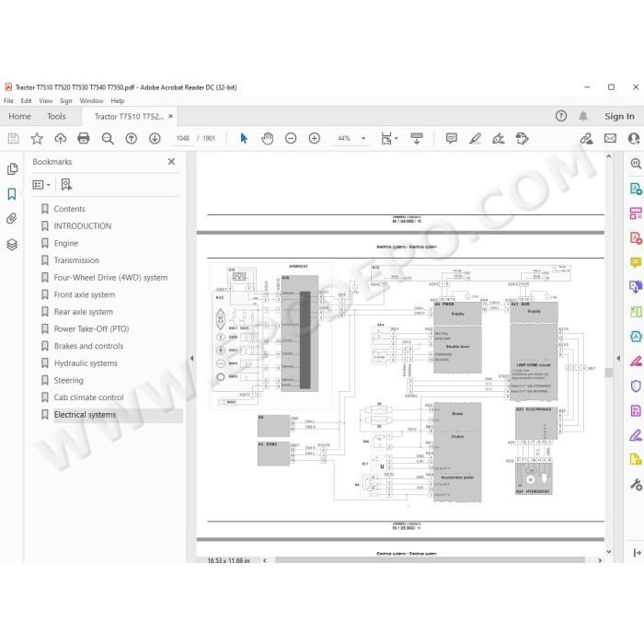Open the notifications bell
This screenshot has height=644, width=644.
pyautogui.click(x=583, y=116)
